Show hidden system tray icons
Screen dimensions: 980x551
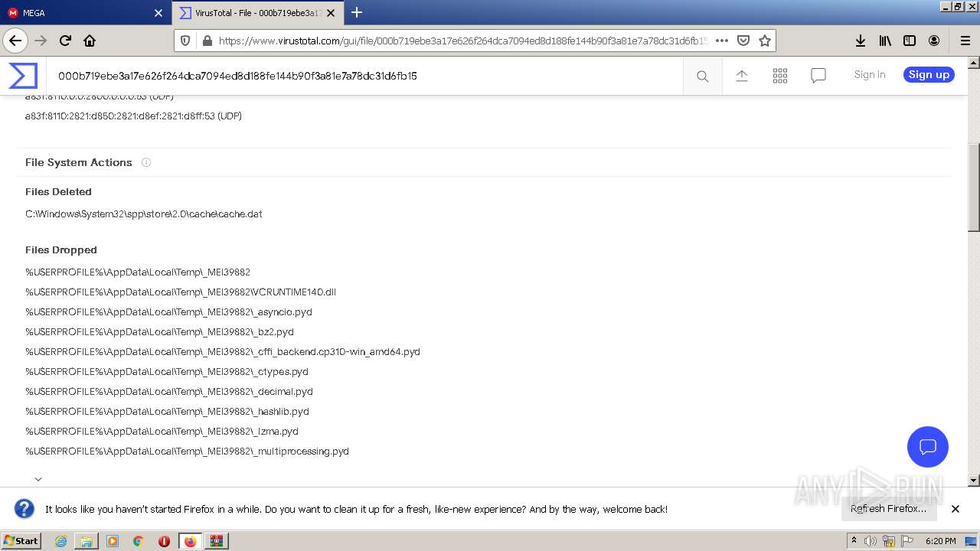pyautogui.click(x=854, y=541)
